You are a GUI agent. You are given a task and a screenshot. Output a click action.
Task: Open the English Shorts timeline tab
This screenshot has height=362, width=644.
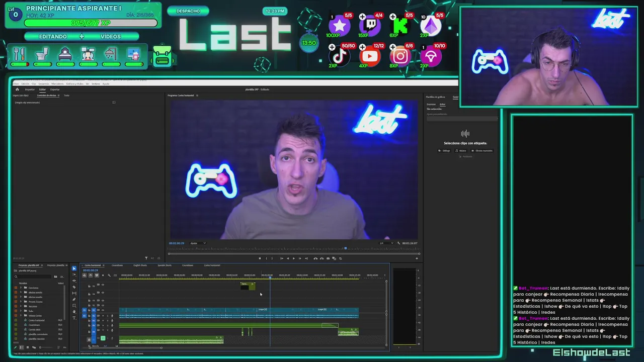(140, 265)
